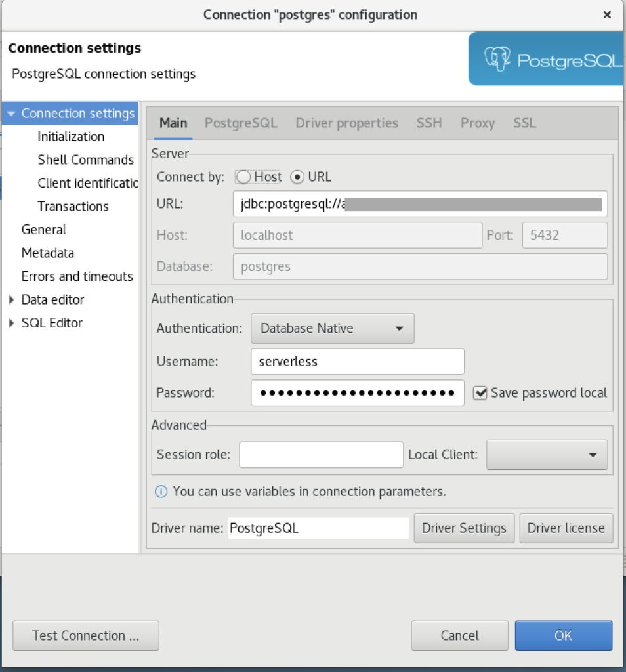Open the Driver properties tab

coord(346,123)
